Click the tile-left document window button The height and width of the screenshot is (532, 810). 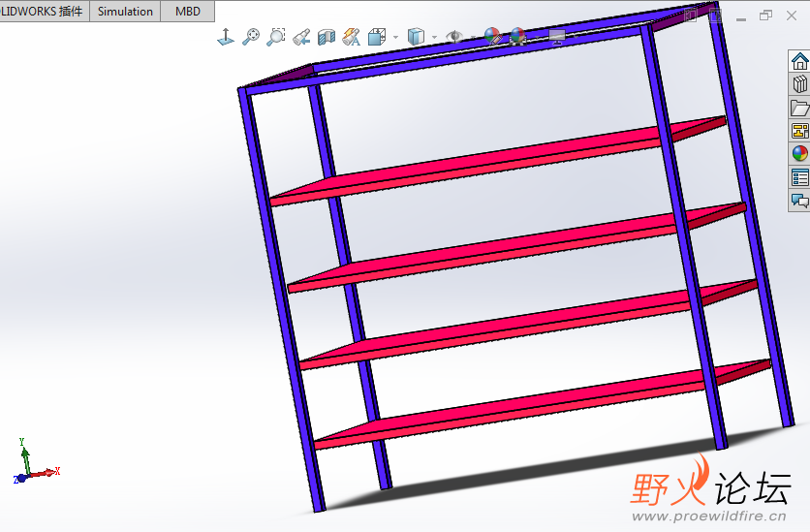click(691, 16)
